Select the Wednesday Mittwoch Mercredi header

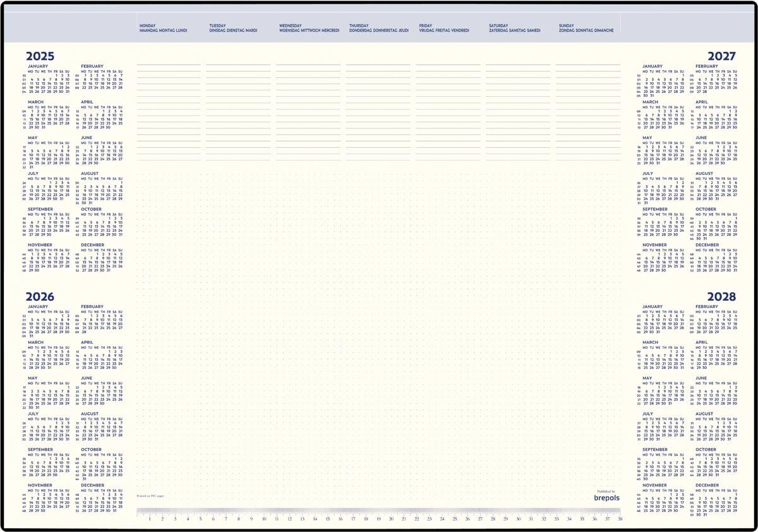pos(309,28)
